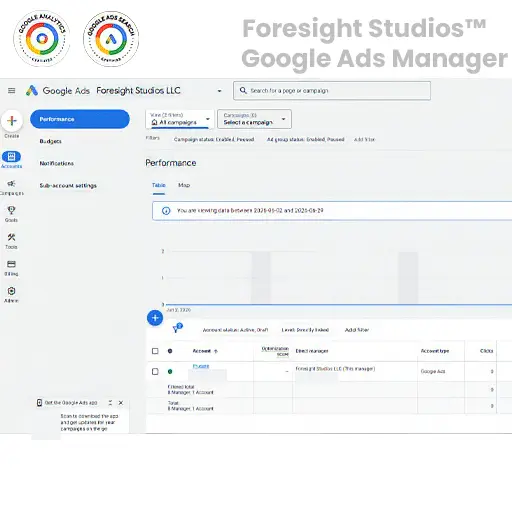Open the All campaigns view dropdown
Viewport: 512px width, 512px height.
coord(180,119)
